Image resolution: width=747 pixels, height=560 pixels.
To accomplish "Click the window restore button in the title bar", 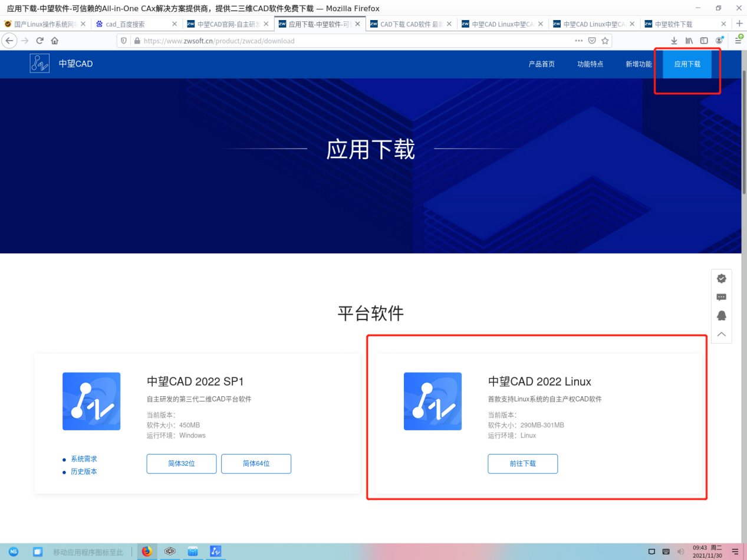I will (718, 8).
